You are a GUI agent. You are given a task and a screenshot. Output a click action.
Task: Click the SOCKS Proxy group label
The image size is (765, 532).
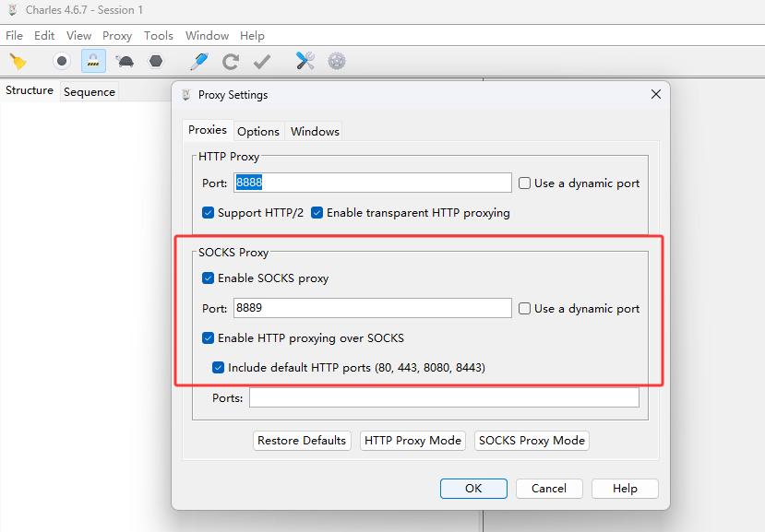point(233,252)
